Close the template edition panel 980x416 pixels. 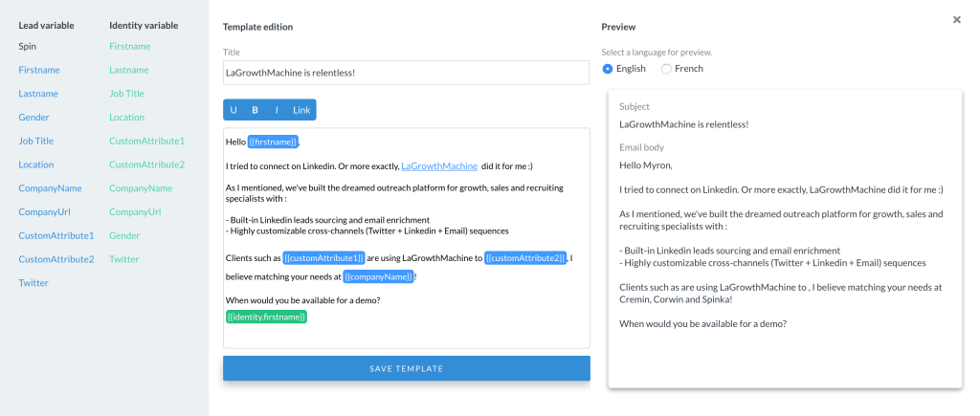956,19
